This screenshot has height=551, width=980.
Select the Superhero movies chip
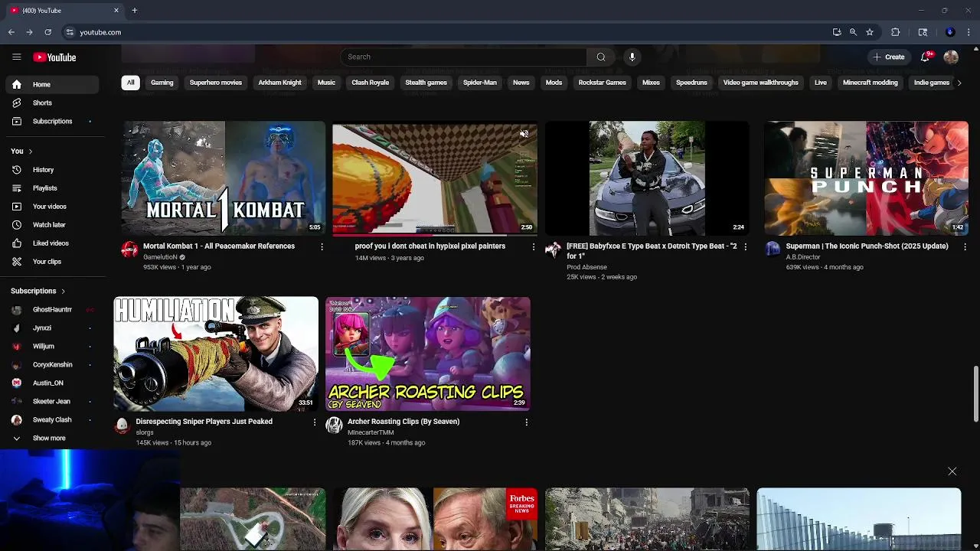(216, 83)
